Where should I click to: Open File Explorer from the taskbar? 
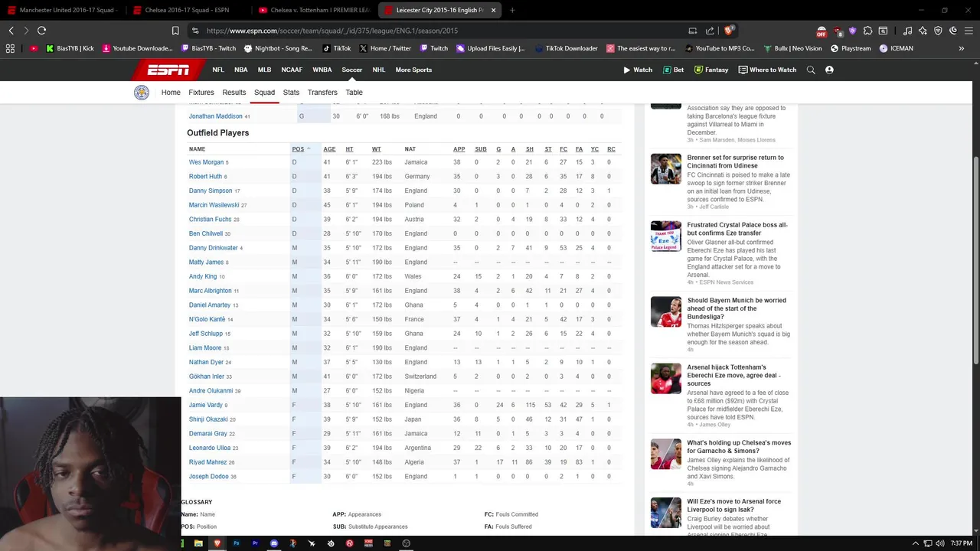[x=198, y=543]
